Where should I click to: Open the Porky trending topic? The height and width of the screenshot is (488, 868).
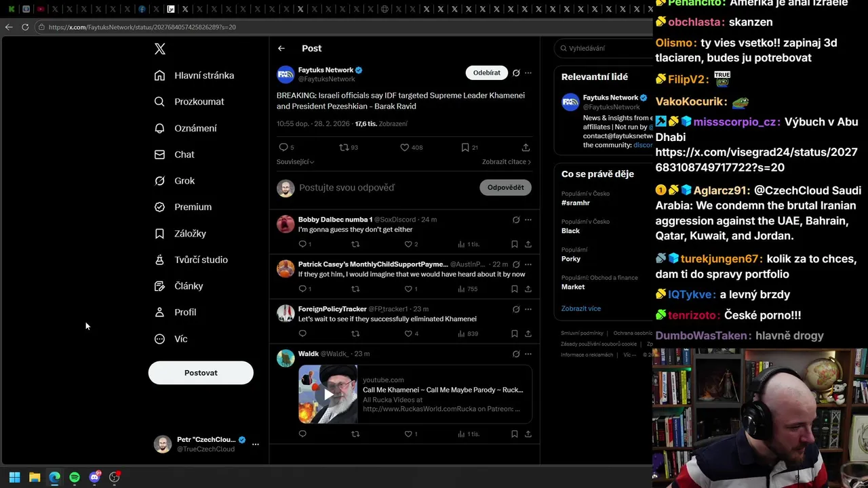point(571,259)
